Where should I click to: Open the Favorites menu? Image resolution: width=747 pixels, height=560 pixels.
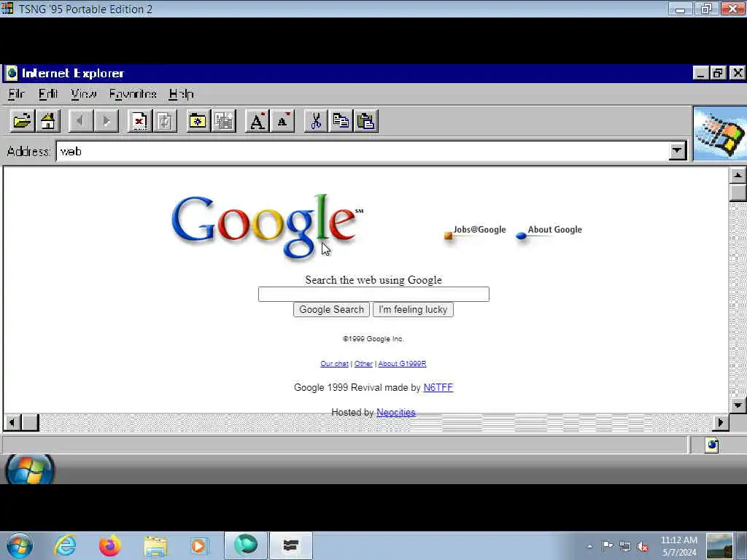[x=133, y=94]
